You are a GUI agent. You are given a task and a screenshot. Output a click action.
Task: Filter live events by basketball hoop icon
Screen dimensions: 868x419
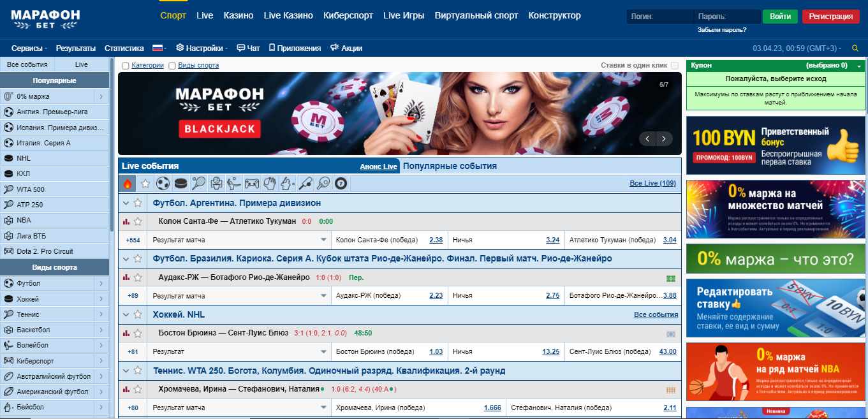point(216,184)
